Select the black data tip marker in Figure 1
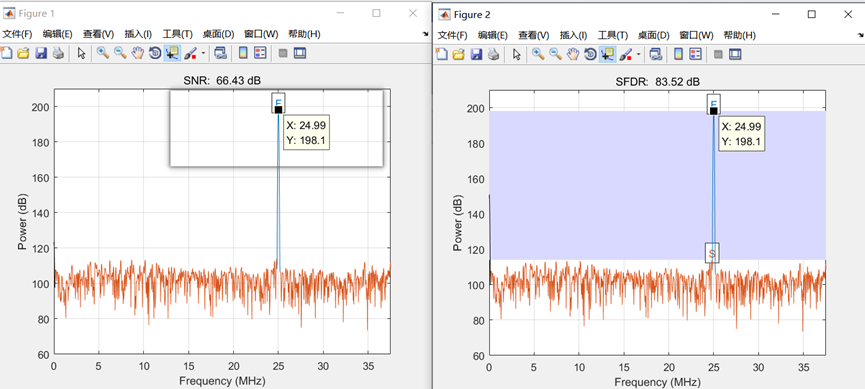 pyautogui.click(x=279, y=109)
